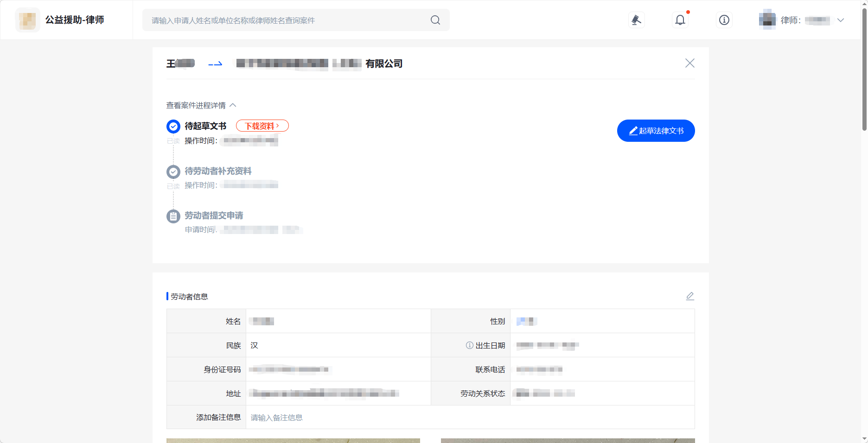The width and height of the screenshot is (868, 443).
Task: Click 起草法律文书 button
Action: (655, 131)
